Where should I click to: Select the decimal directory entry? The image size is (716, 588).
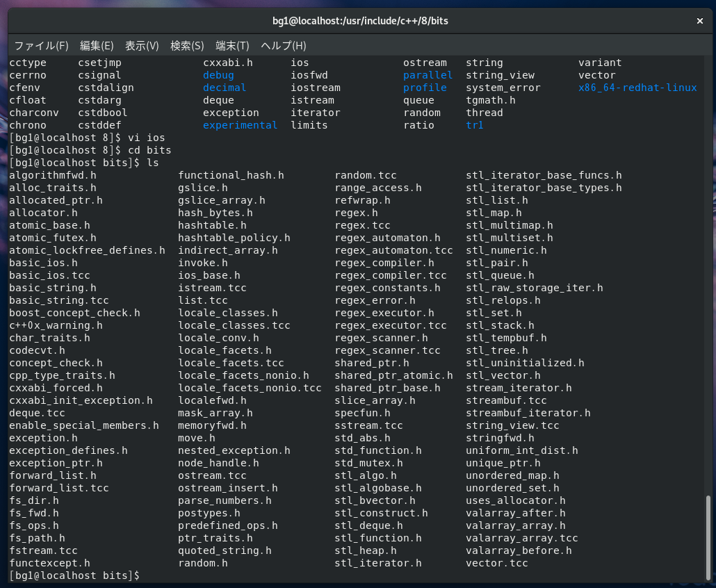224,88
